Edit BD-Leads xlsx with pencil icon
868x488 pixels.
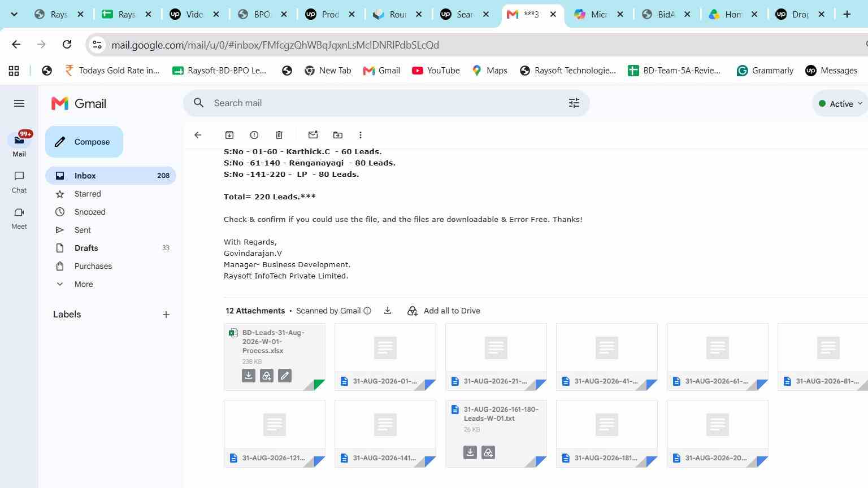pyautogui.click(x=285, y=376)
